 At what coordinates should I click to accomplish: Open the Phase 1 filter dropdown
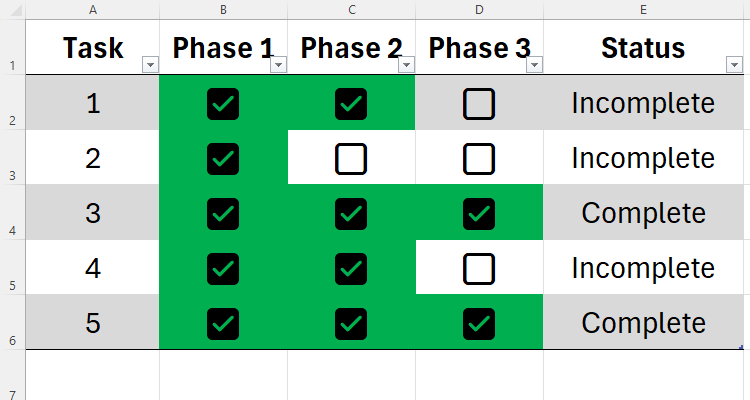click(278, 65)
